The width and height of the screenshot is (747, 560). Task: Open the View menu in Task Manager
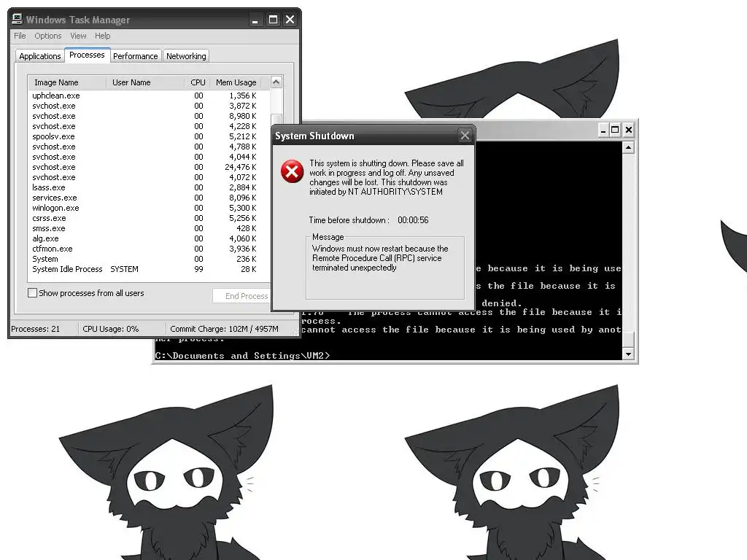[78, 36]
